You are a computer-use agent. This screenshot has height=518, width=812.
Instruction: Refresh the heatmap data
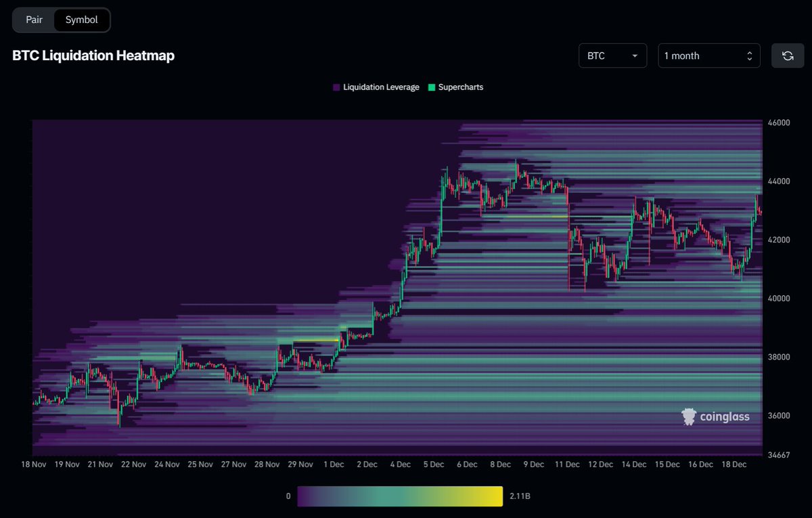[x=787, y=55]
